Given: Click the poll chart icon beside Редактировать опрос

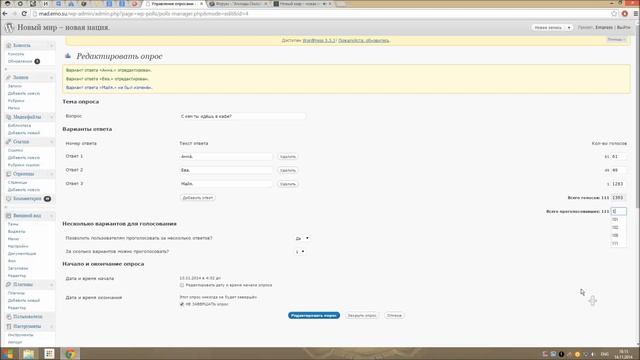Looking at the screenshot, I should pos(68,56).
